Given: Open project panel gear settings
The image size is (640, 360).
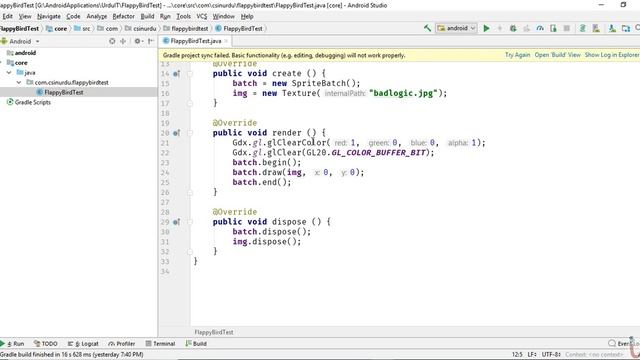Looking at the screenshot, I should [138, 41].
